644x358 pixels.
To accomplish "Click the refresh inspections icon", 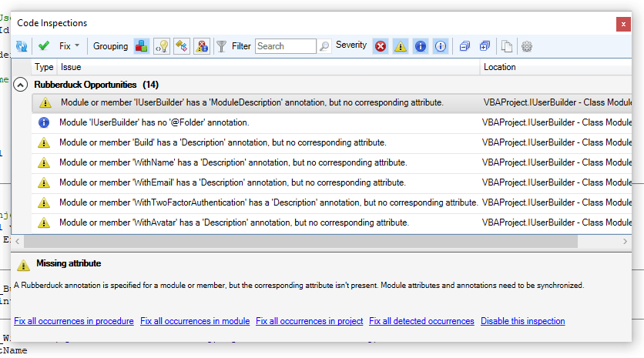I will [x=22, y=46].
